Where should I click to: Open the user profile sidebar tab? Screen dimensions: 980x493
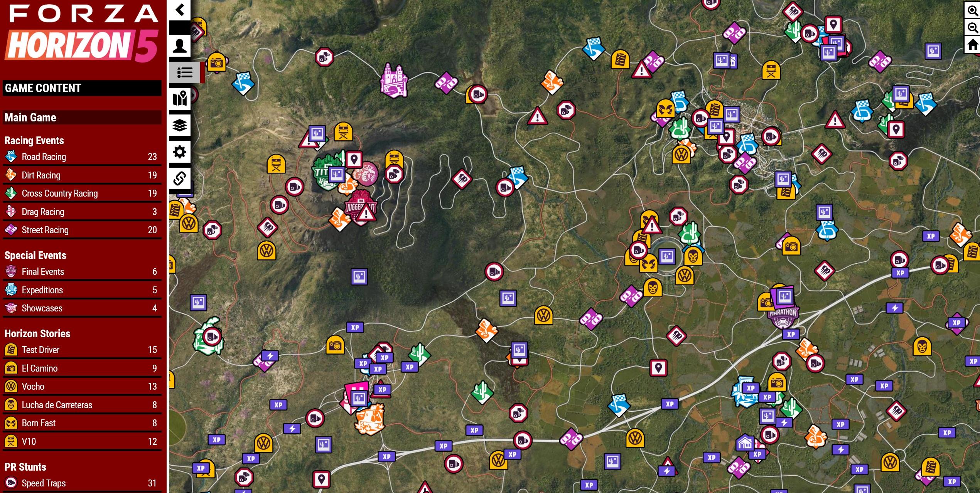180,46
